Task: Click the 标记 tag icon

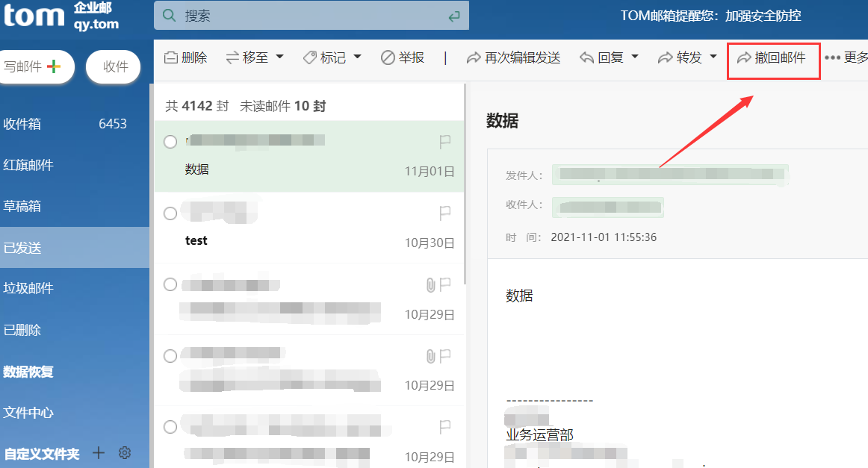Action: pos(310,57)
